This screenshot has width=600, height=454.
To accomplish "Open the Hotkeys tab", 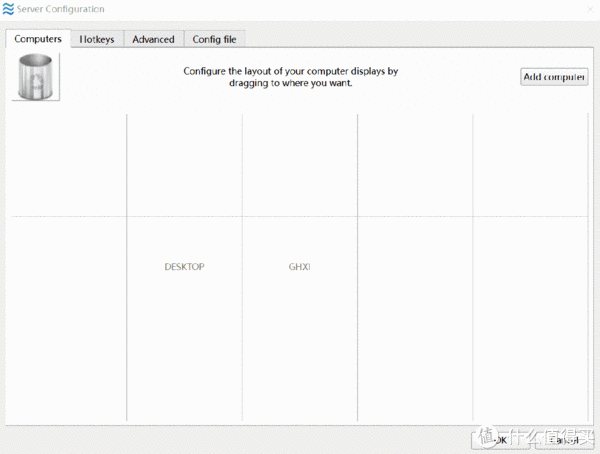I will pyautogui.click(x=97, y=39).
